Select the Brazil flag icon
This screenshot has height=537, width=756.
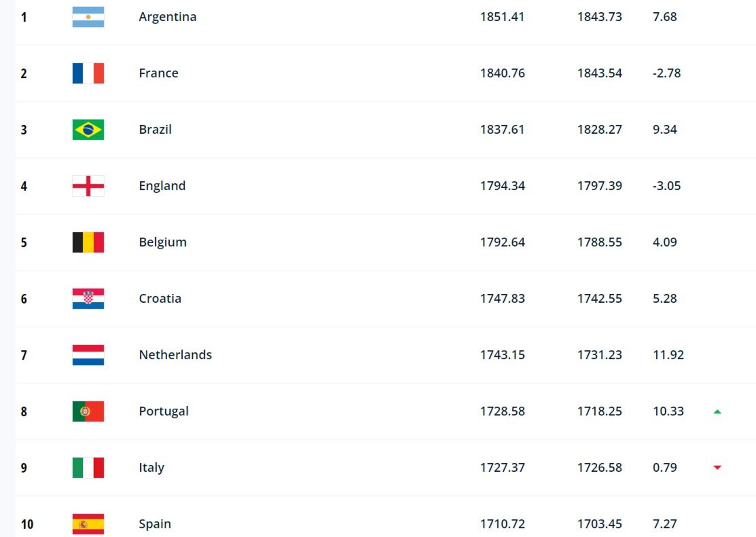click(88, 129)
